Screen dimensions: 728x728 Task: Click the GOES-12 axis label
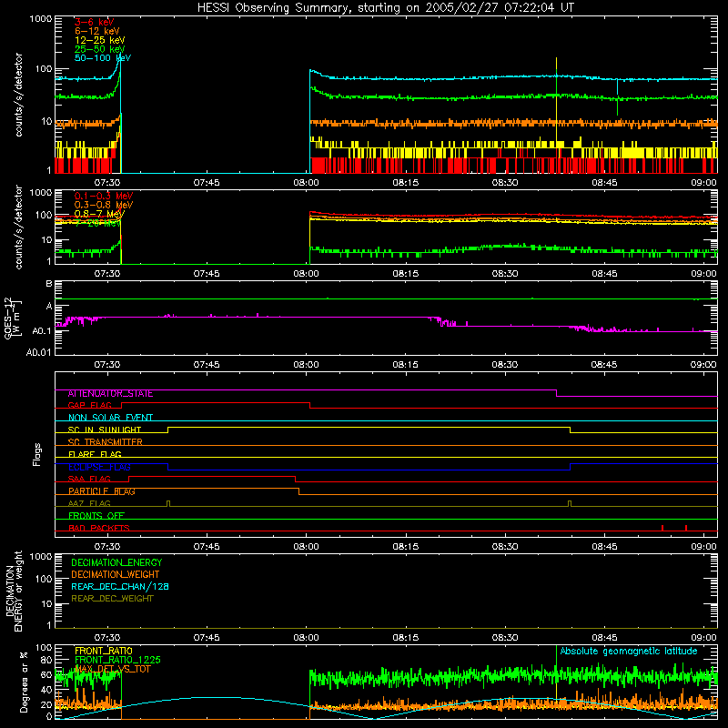[13, 318]
